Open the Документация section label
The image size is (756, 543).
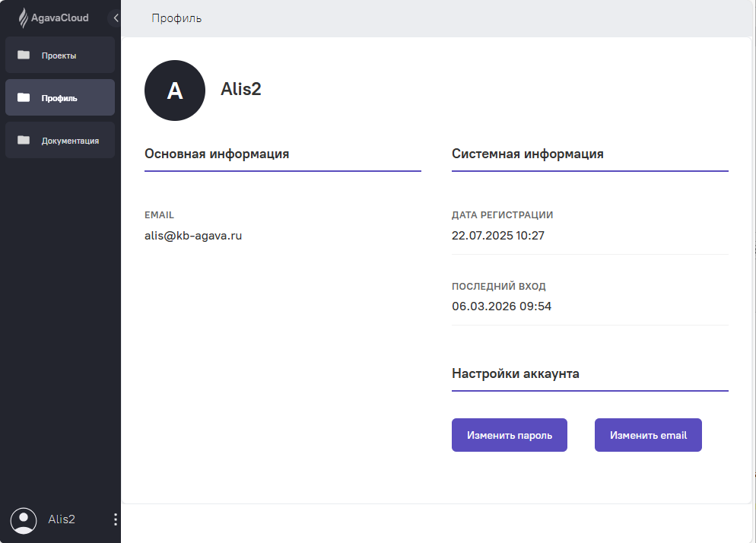pos(70,141)
